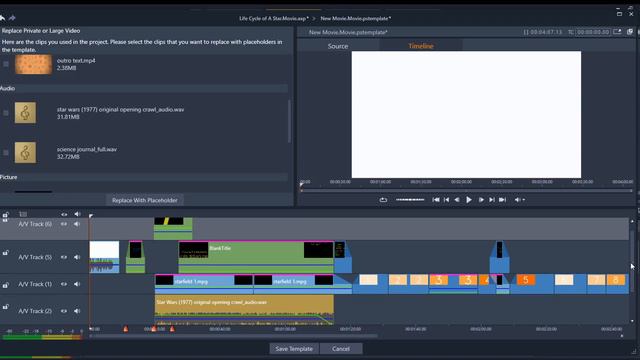The width and height of the screenshot is (640, 360).
Task: Hide A/V Track (6) with eye icon
Action: click(x=64, y=224)
